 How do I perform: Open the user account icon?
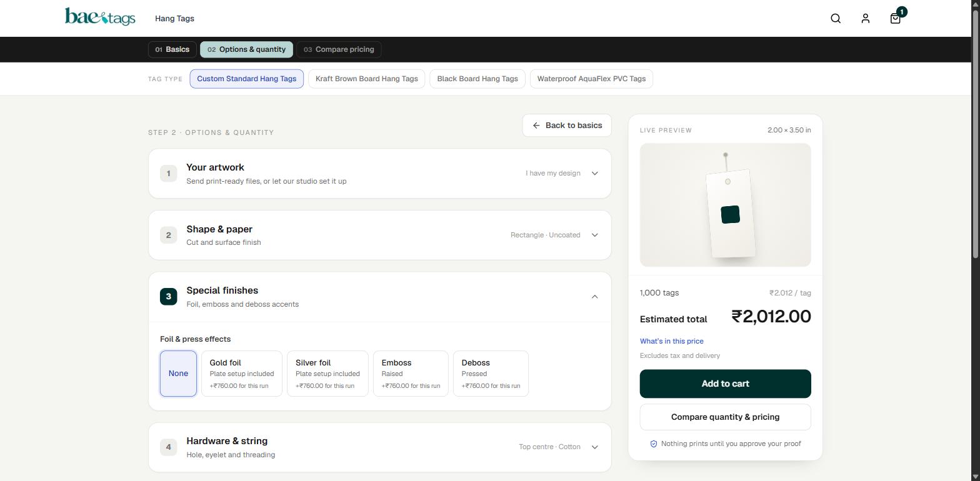pyautogui.click(x=866, y=19)
